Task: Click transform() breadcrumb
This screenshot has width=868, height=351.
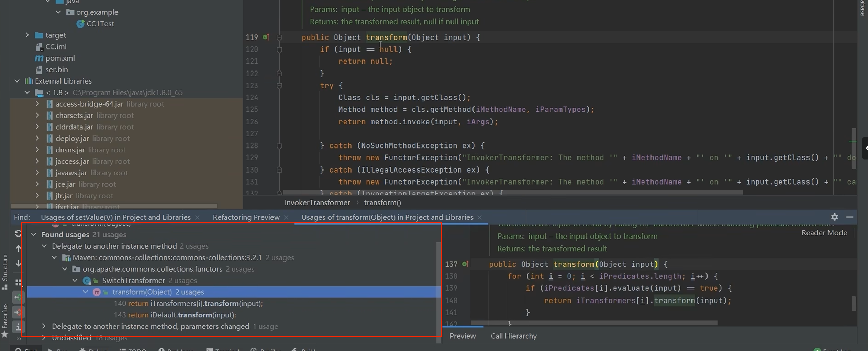Action: click(382, 202)
